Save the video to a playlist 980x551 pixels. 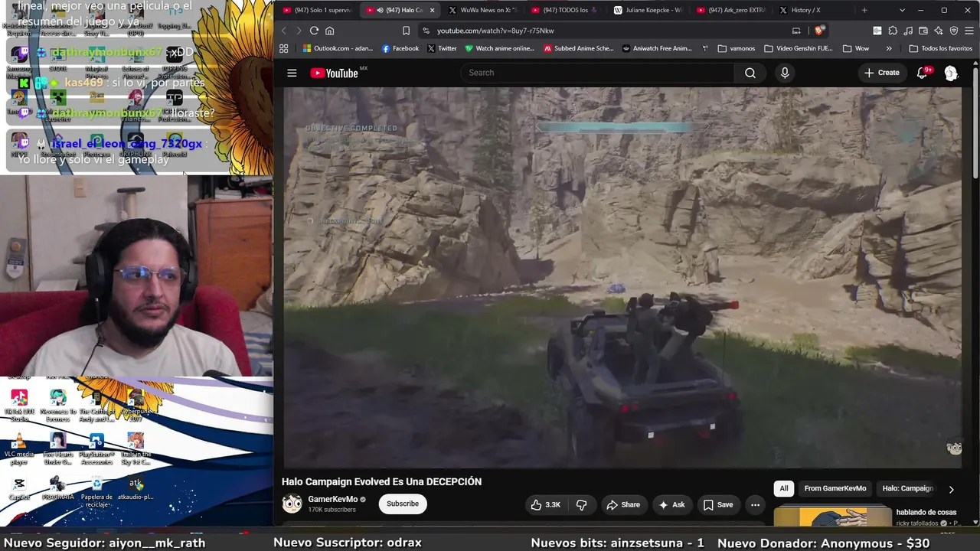coord(718,504)
